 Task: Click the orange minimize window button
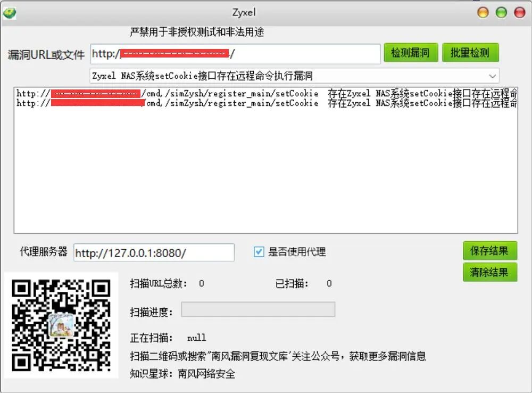[x=483, y=13]
